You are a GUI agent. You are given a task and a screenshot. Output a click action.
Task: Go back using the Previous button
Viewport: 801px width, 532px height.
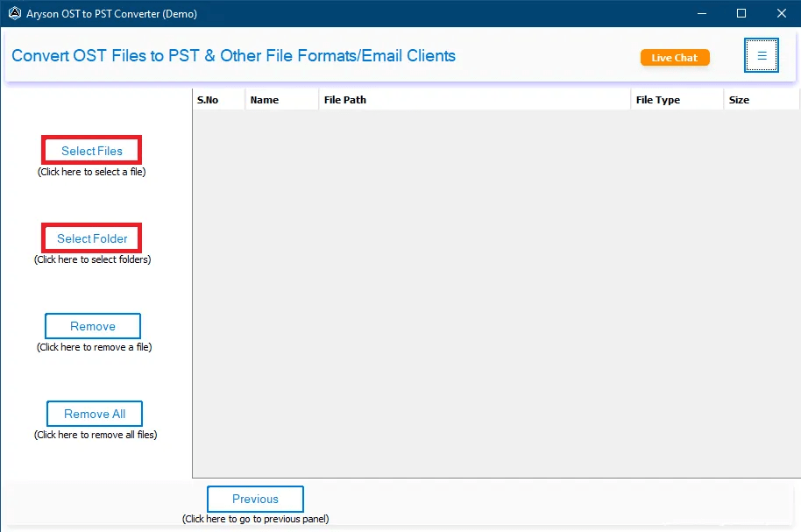[255, 499]
